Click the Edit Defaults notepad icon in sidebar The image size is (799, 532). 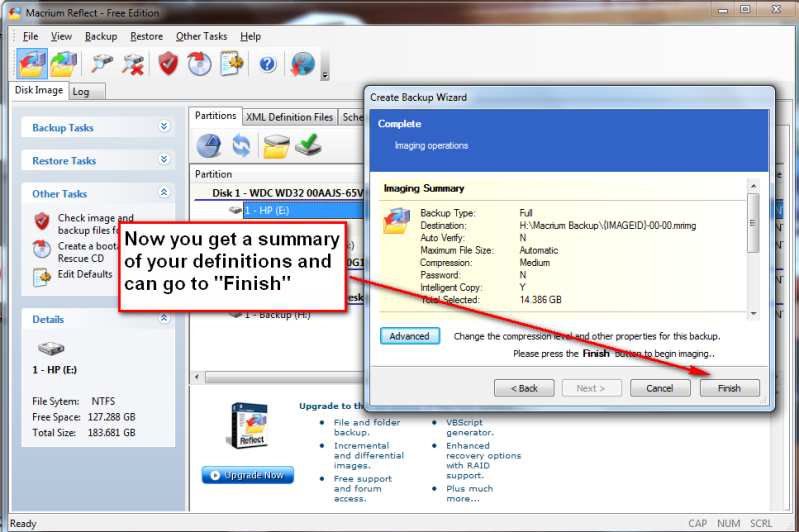click(x=42, y=277)
